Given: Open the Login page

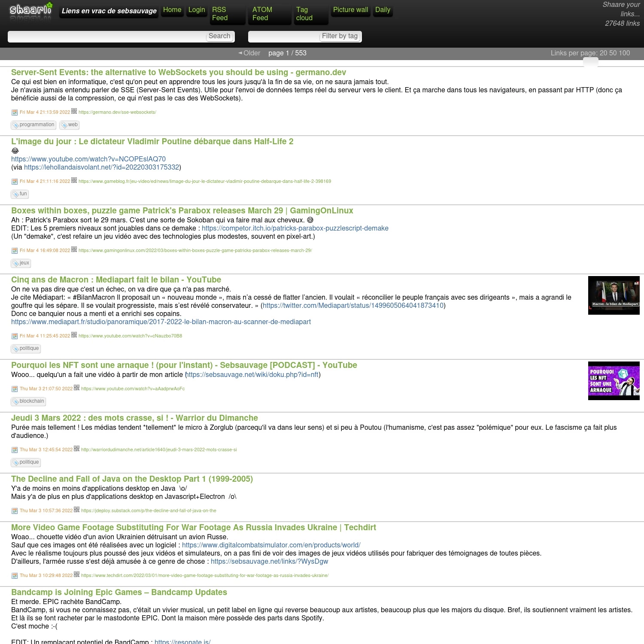Looking at the screenshot, I should point(197,10).
